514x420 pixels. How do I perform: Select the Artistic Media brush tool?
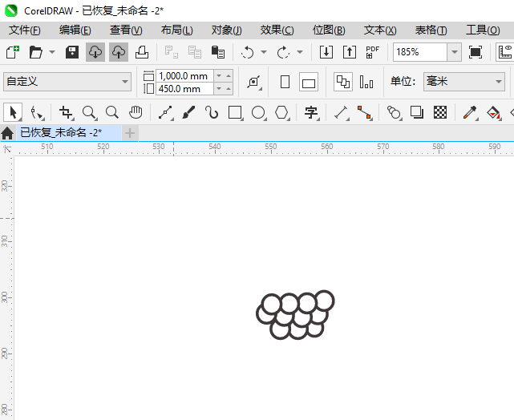[x=188, y=112]
